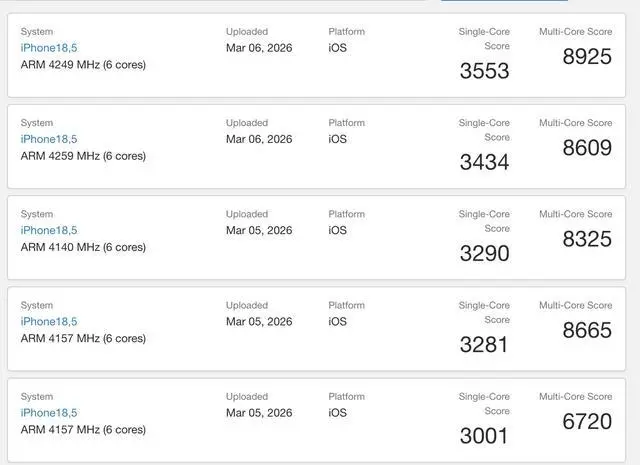This screenshot has height=465, width=640.
Task: Select the single-core score 3434
Action: (x=484, y=162)
